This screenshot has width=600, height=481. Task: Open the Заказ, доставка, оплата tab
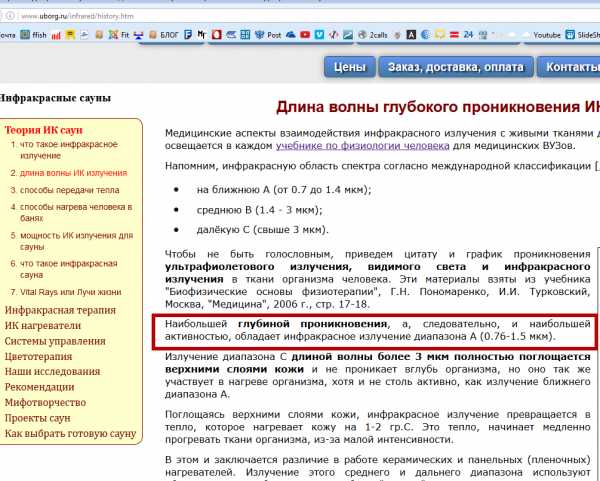point(455,68)
